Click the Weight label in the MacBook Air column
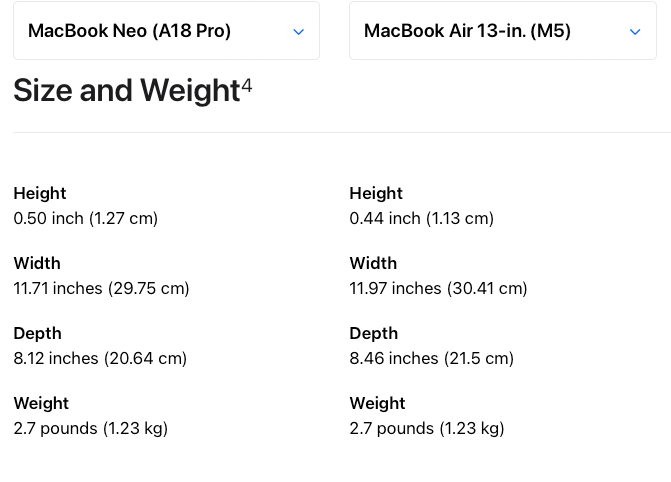The image size is (671, 482). click(377, 403)
